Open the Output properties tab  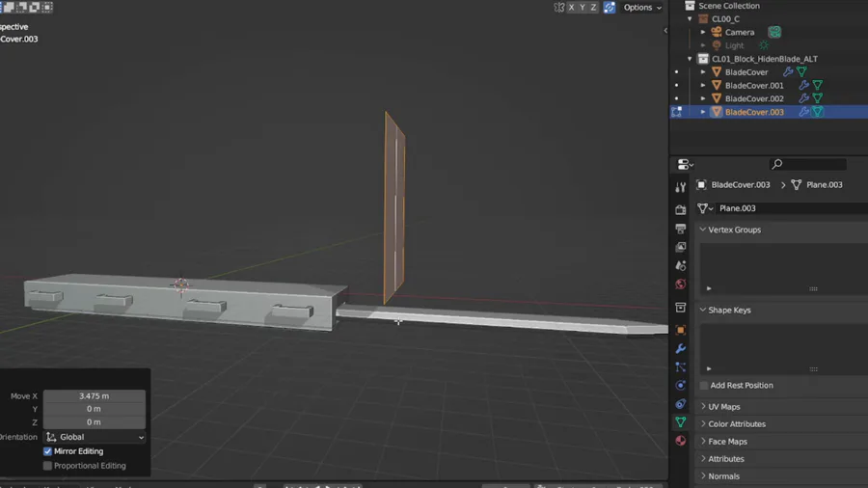[x=680, y=228]
